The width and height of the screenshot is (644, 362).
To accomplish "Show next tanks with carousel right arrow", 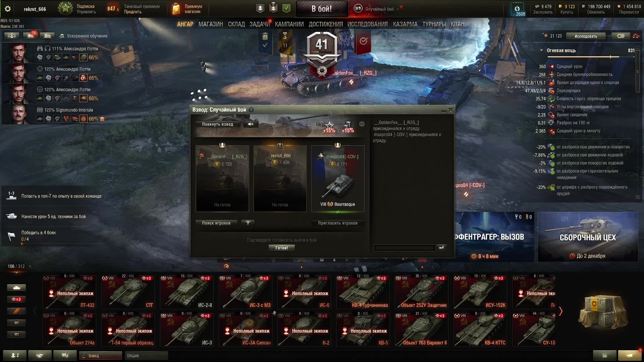I will point(560,311).
